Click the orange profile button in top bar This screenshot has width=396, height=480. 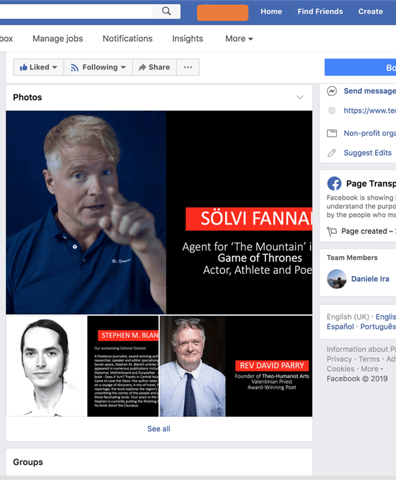(223, 13)
